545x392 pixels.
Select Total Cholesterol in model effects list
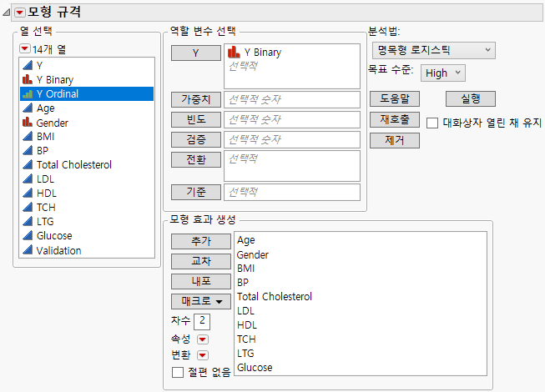click(275, 297)
